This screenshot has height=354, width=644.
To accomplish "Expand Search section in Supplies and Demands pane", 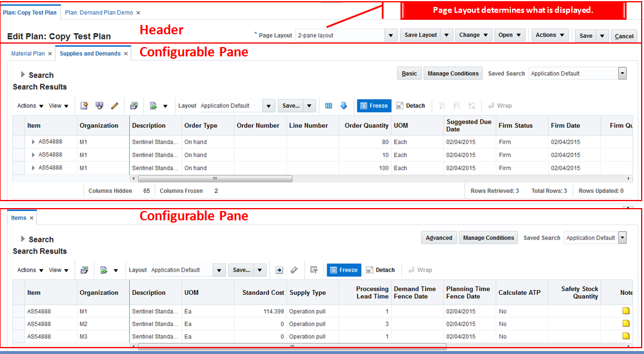I will (23, 75).
